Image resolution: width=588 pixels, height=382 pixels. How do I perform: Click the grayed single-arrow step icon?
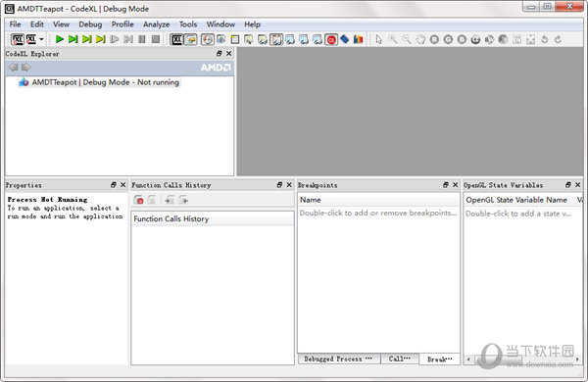(115, 39)
